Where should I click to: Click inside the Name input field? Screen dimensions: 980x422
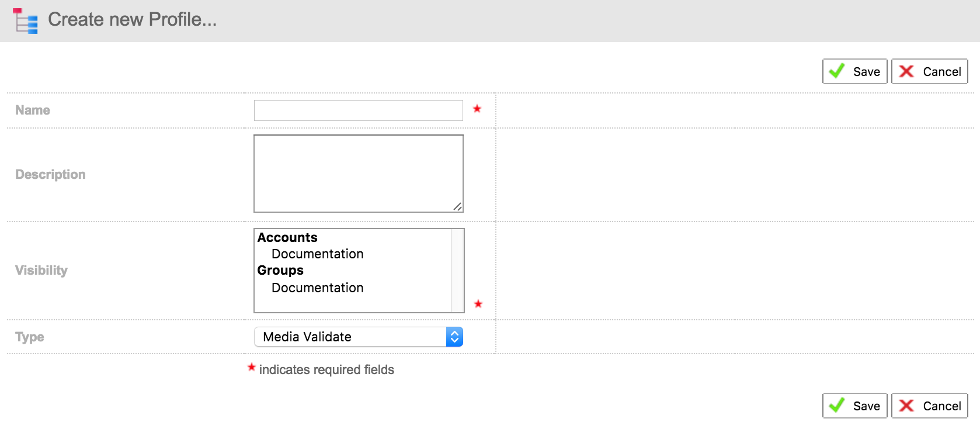[x=358, y=110]
